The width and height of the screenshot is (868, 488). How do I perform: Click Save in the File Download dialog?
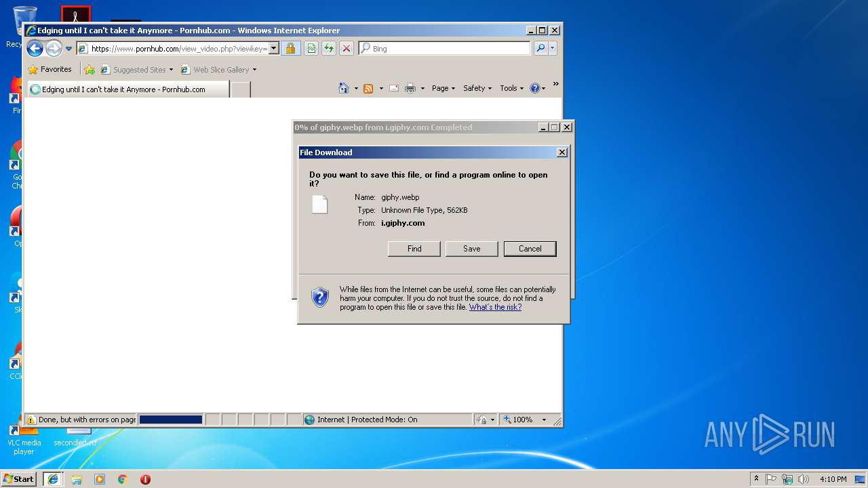[x=472, y=249]
